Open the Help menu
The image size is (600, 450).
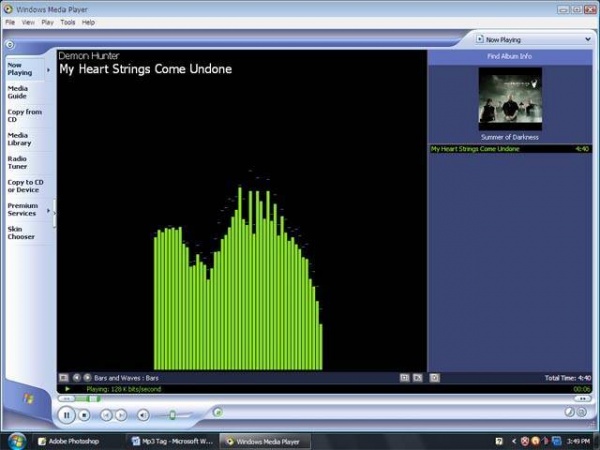88,22
